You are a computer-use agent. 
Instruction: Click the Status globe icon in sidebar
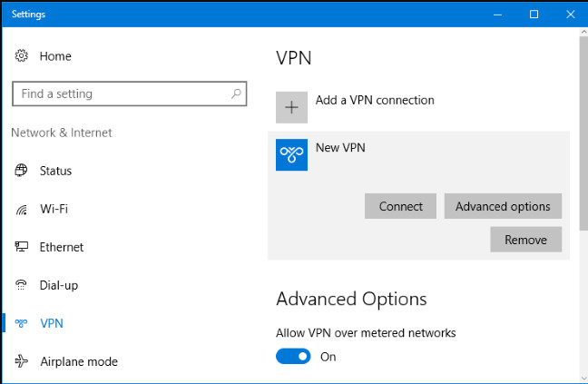pyautogui.click(x=21, y=171)
